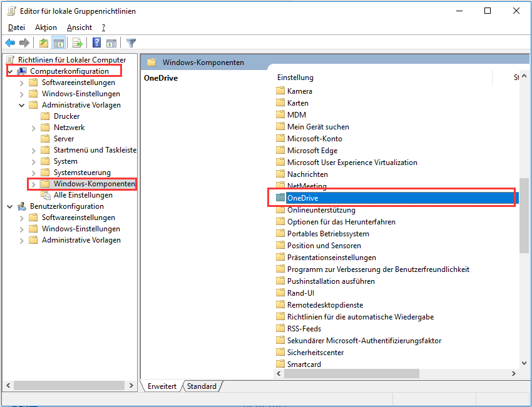532x407 pixels.
Task: Expand the Windows-Komponenten tree node
Action: [34, 184]
